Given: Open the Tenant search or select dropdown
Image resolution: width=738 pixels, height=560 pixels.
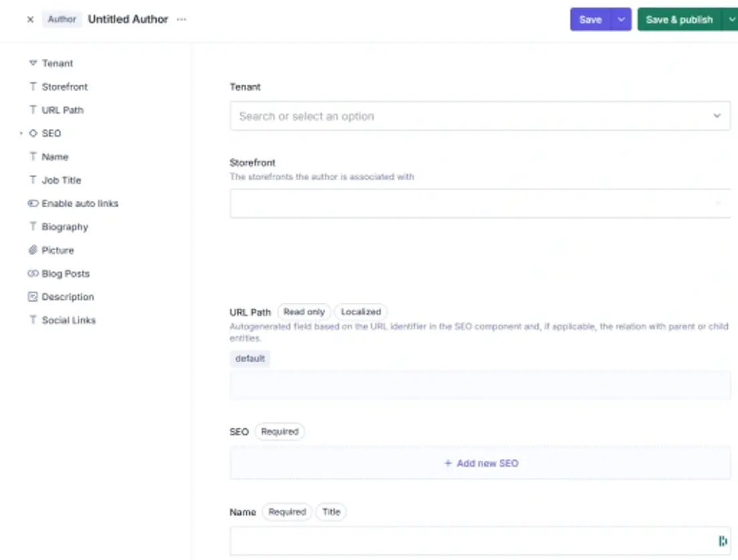Looking at the screenshot, I should tap(480, 116).
